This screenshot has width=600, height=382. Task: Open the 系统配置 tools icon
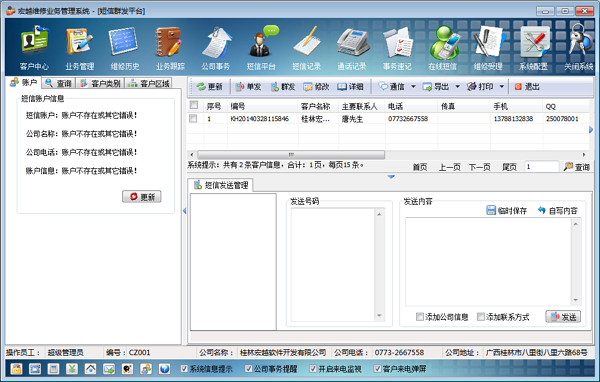(x=533, y=42)
